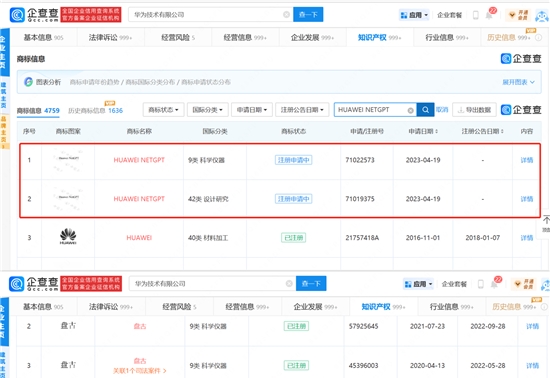Viewport: 550px width, 378px height.
Task: Click 查一下 button in upper header
Action: pyautogui.click(x=308, y=14)
